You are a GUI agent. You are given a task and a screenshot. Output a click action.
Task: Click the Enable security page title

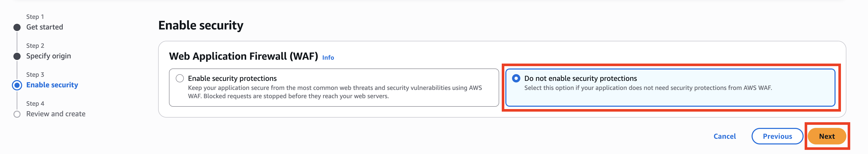pyautogui.click(x=200, y=25)
